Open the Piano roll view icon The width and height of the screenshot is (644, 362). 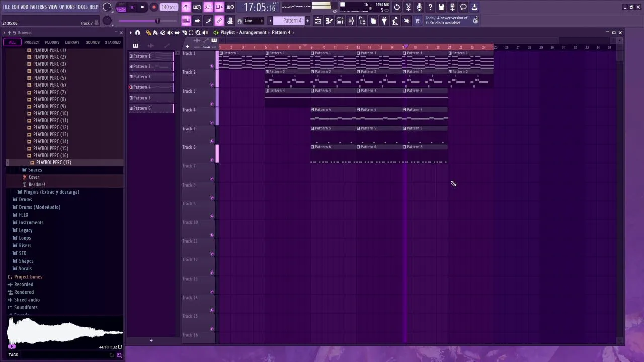point(329,21)
